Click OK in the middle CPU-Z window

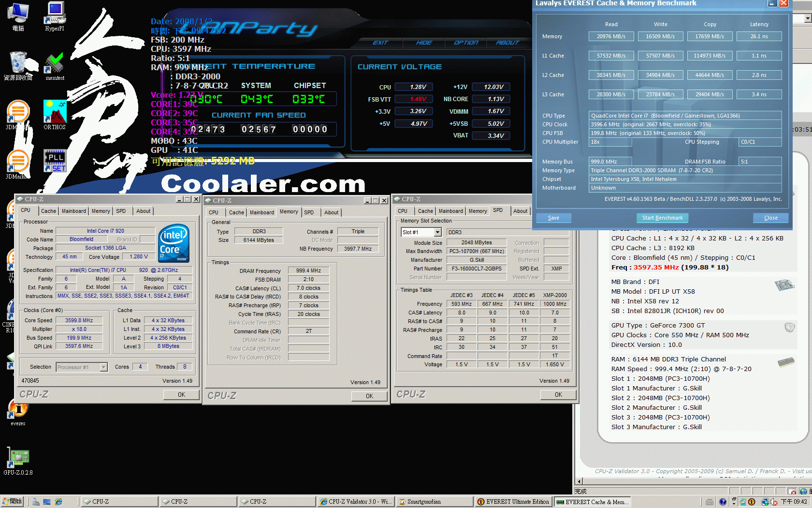369,396
